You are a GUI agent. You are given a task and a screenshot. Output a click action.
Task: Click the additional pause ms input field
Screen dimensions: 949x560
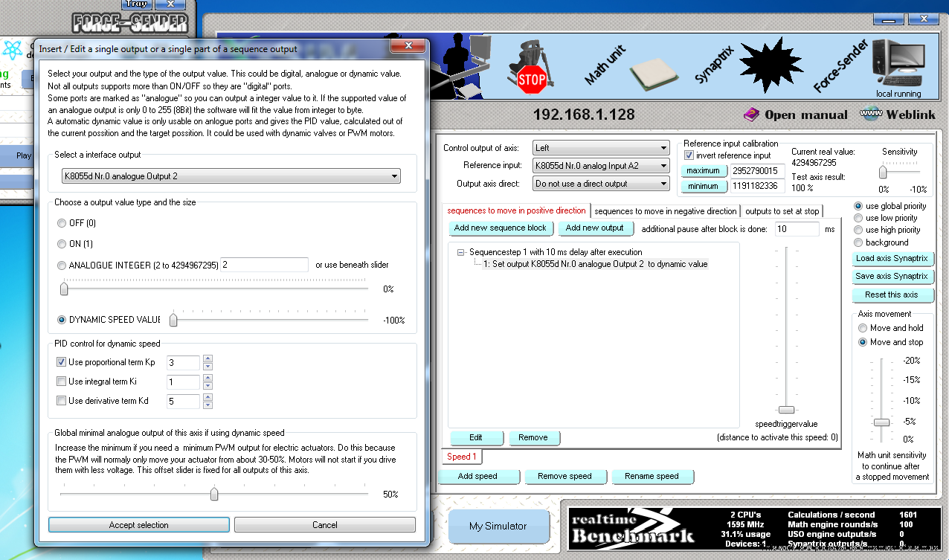(796, 229)
